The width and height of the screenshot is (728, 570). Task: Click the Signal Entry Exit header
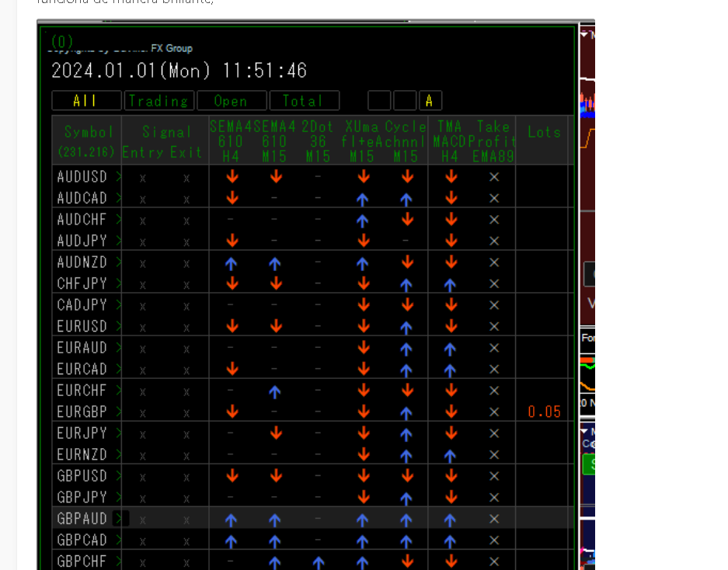[165, 141]
